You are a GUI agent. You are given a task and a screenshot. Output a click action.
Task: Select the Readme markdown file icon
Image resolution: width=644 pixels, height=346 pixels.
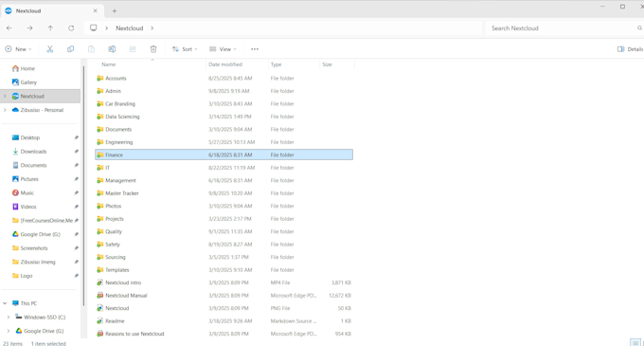pyautogui.click(x=99, y=321)
